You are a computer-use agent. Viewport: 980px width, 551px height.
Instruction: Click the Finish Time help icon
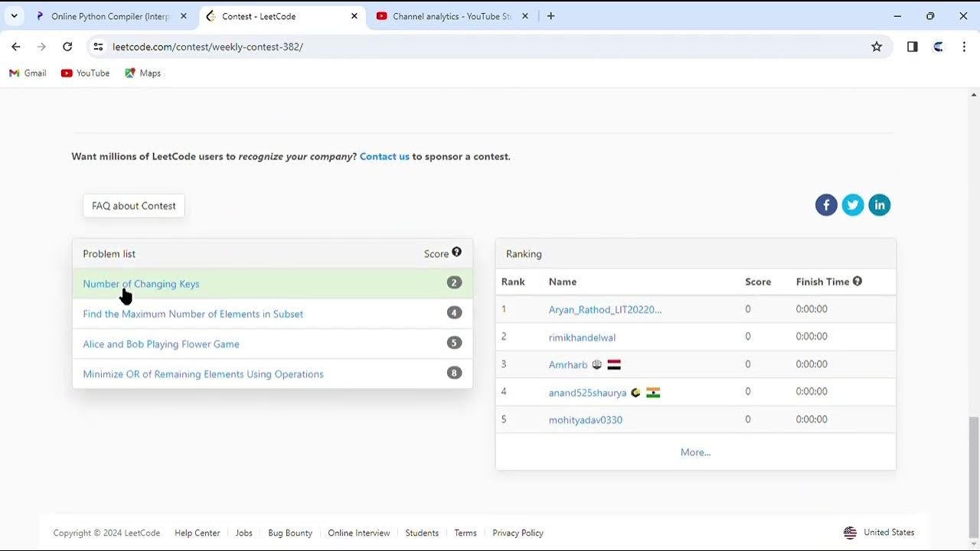[857, 281]
